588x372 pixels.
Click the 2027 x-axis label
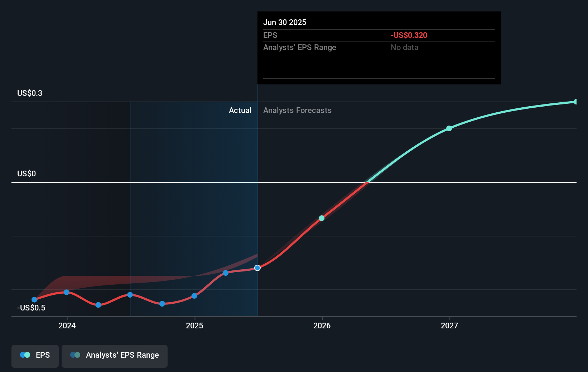pos(449,325)
